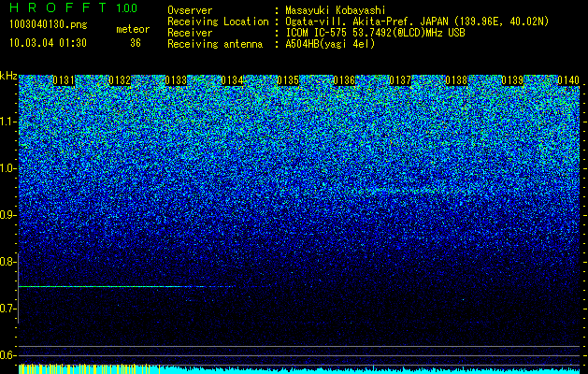This screenshot has width=588, height=374.
Task: Click the 0133 time marker
Action: [x=176, y=80]
